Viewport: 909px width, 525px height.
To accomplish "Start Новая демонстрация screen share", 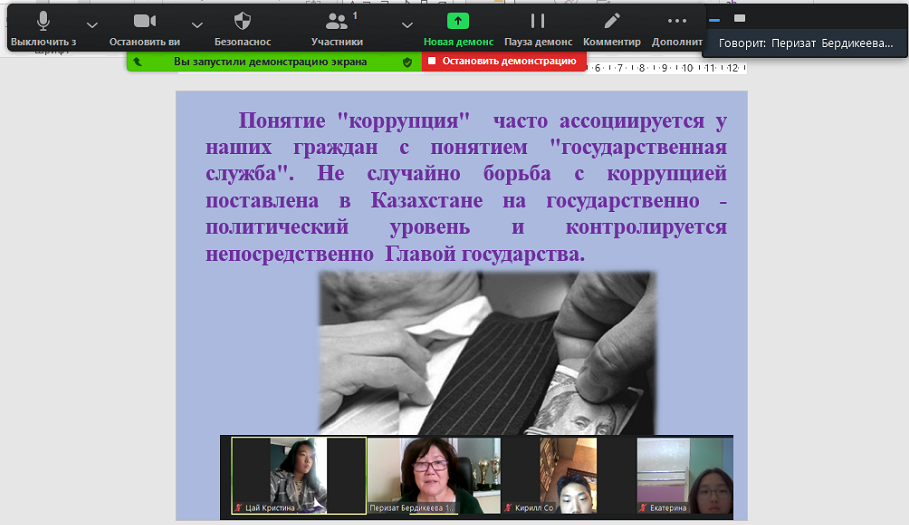I will (x=456, y=22).
